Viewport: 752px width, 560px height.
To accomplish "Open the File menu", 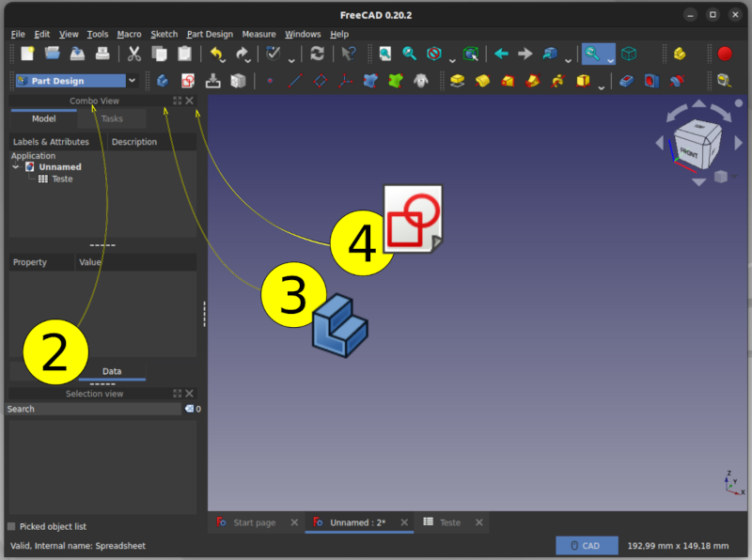I will [x=18, y=34].
